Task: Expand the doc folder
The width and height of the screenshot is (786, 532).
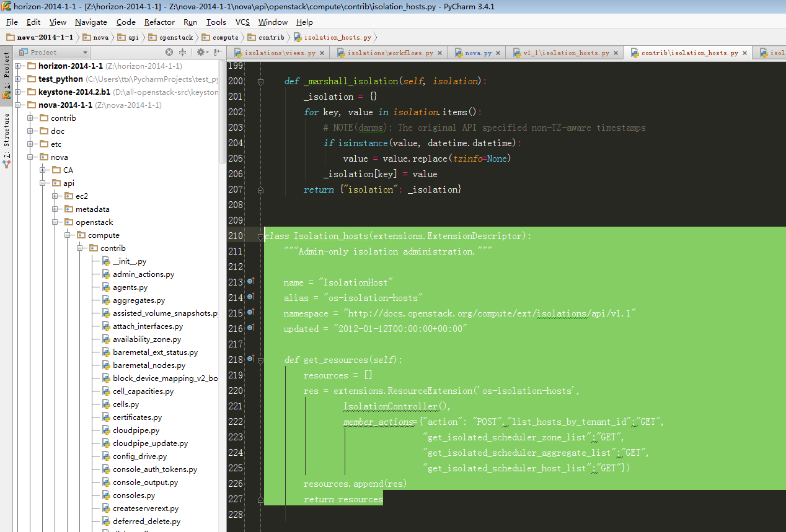Action: [31, 131]
